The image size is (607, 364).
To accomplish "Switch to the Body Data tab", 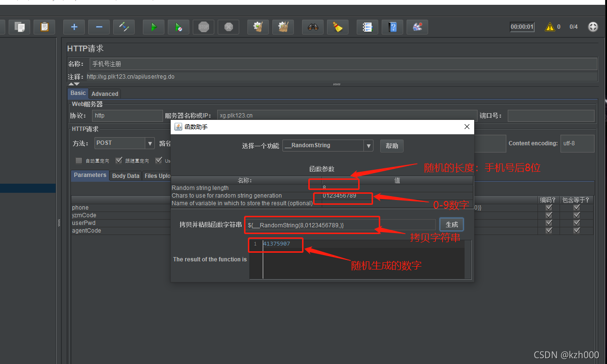I will tap(125, 176).
